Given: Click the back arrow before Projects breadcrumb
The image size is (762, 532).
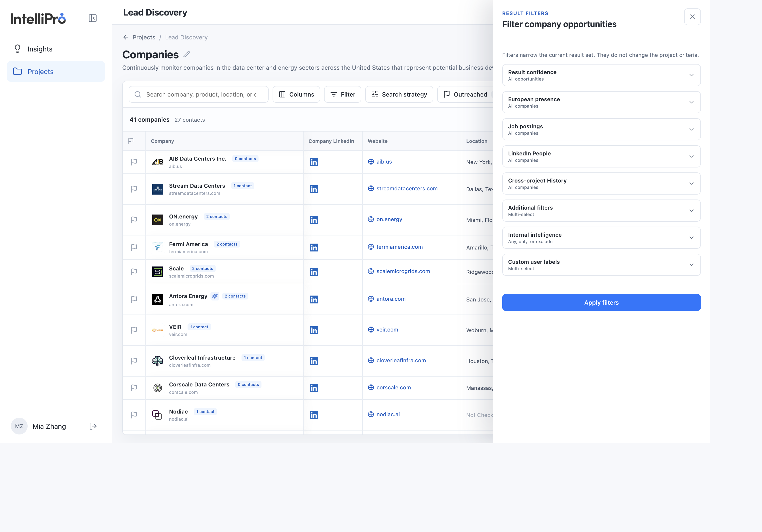Looking at the screenshot, I should [126, 37].
